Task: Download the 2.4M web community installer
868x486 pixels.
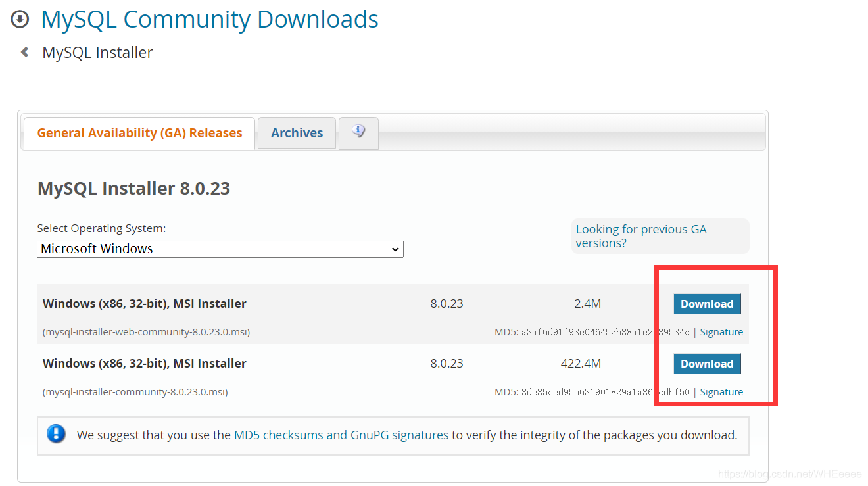Action: coord(707,304)
